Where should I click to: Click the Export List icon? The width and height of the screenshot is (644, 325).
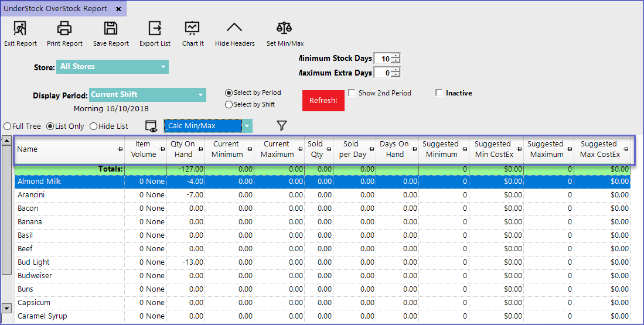155,28
